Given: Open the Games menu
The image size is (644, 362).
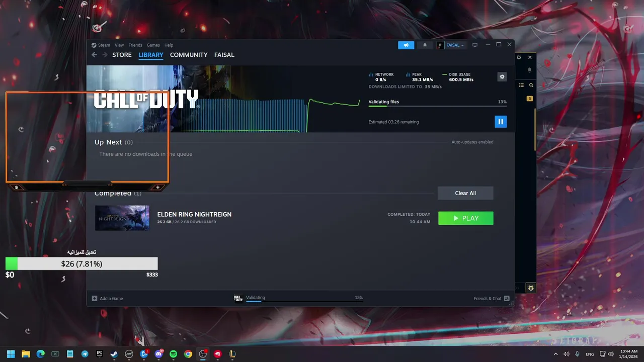Looking at the screenshot, I should coord(153,45).
